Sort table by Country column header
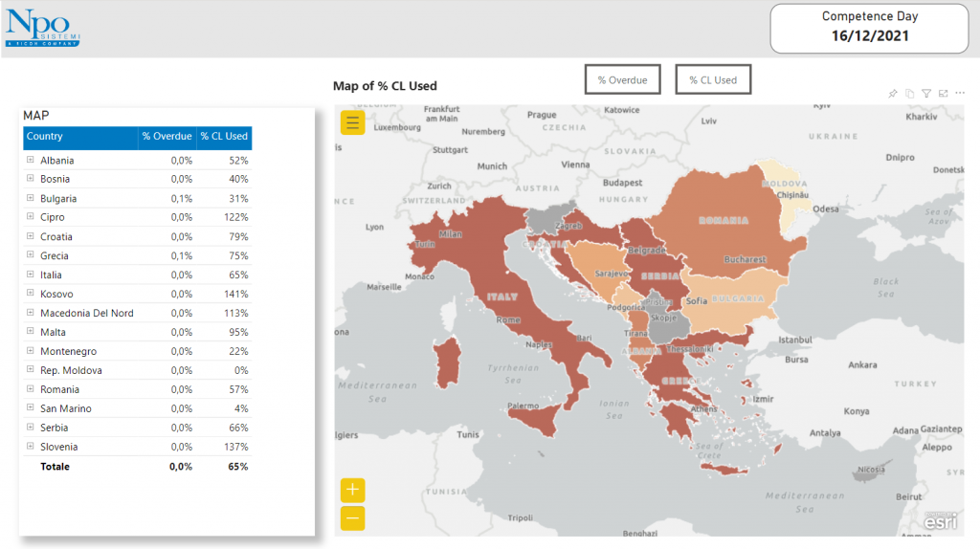 click(45, 137)
